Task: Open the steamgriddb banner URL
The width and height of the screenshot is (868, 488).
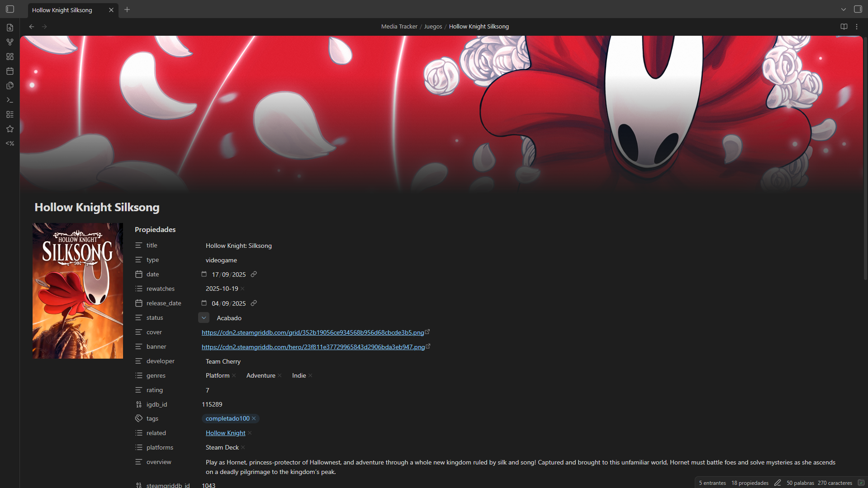Action: pyautogui.click(x=313, y=347)
